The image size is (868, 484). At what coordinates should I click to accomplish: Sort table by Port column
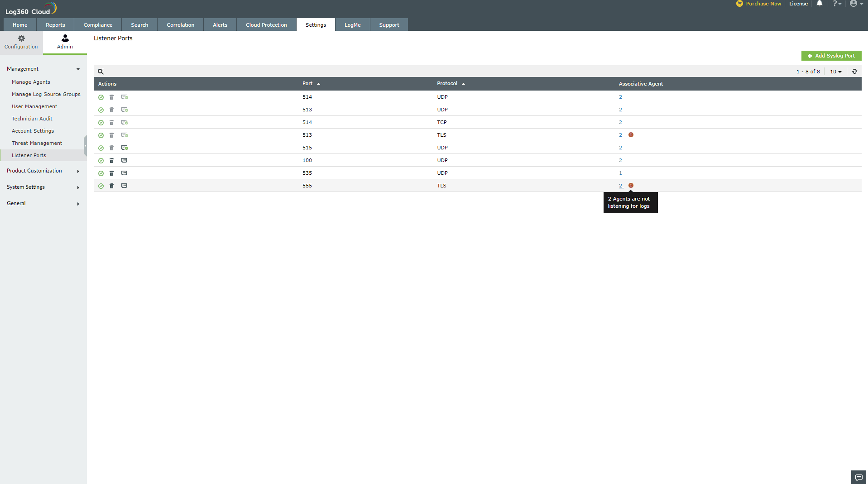(x=311, y=84)
